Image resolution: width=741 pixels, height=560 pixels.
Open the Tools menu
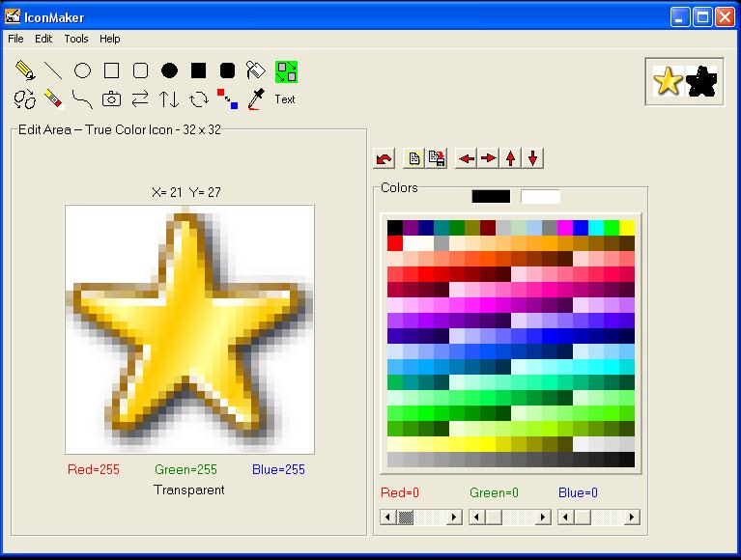(x=76, y=39)
